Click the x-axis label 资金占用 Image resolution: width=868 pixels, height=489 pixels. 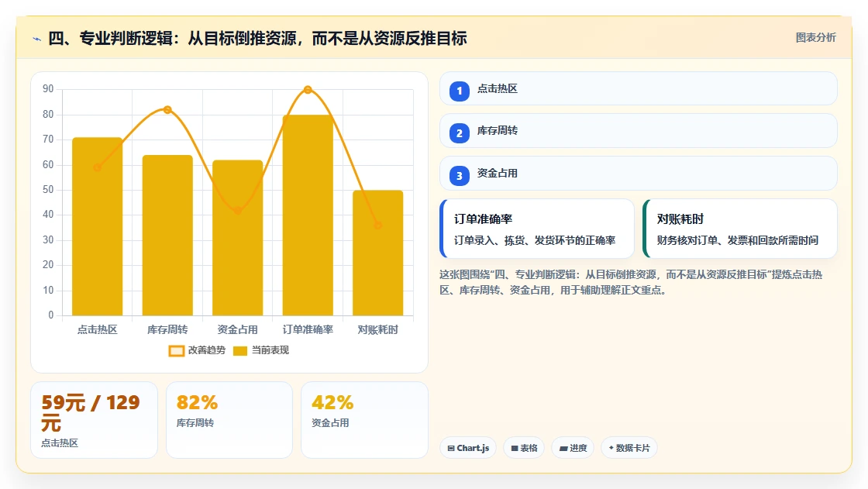237,329
